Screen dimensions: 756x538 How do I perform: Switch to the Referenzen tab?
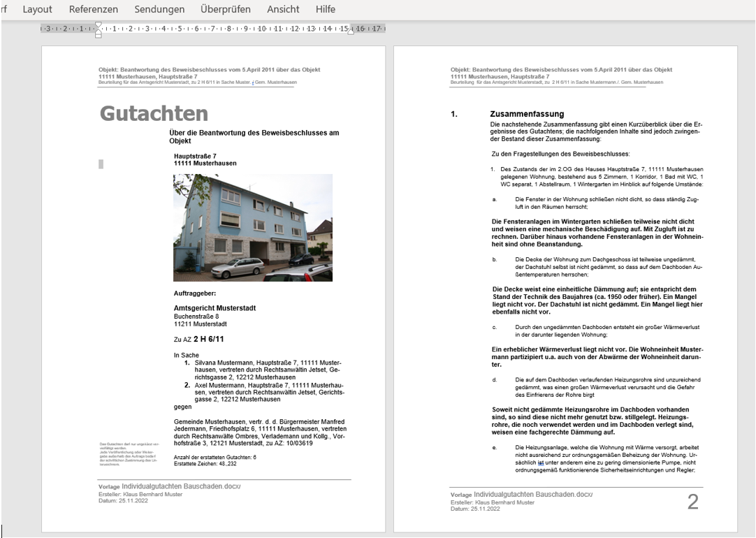click(94, 9)
